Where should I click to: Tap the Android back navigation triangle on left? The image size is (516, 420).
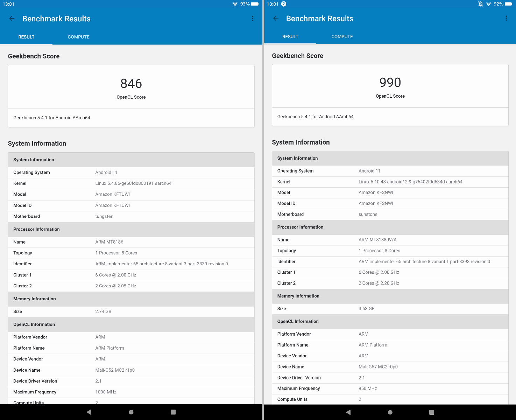tap(89, 412)
